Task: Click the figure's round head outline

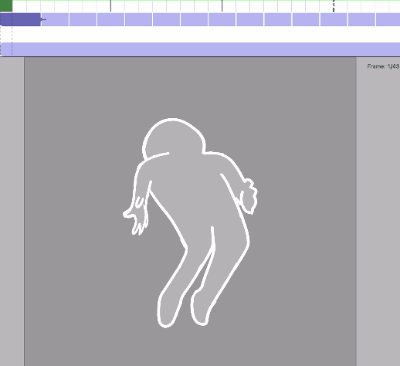Action: (x=173, y=137)
